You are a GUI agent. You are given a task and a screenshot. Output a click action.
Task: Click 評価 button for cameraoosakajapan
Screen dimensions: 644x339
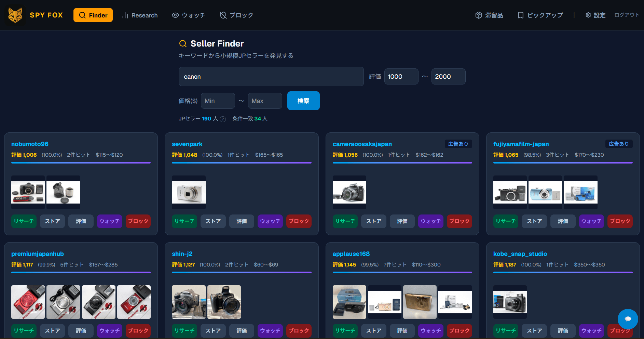pos(402,221)
